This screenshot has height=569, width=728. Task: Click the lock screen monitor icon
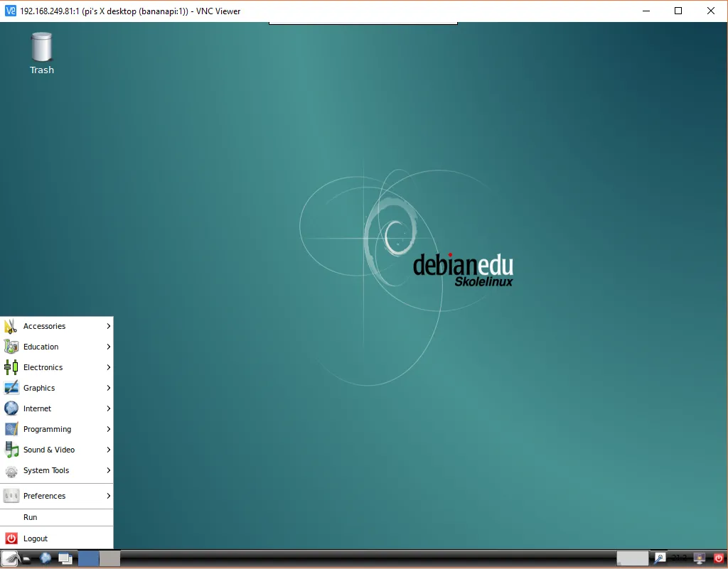pos(700,558)
